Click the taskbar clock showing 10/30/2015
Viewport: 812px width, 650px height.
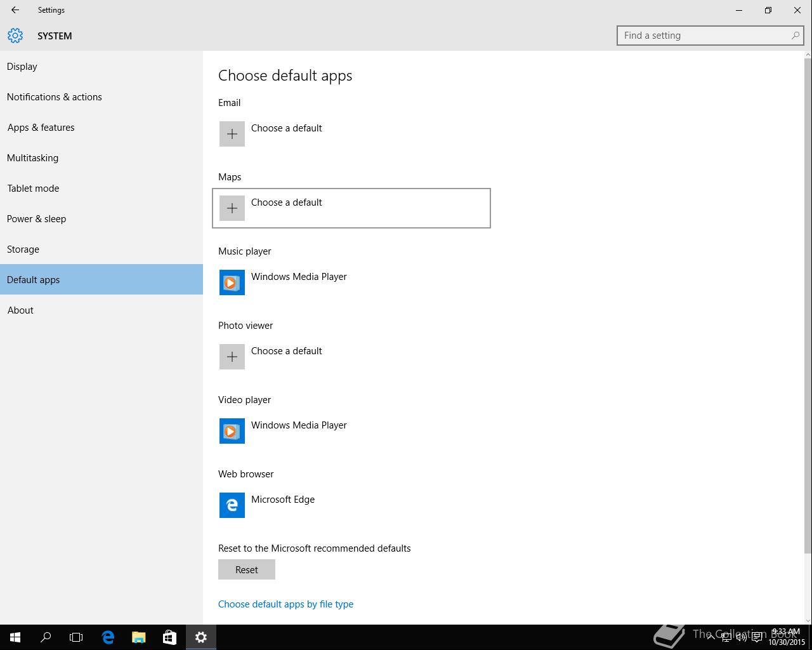(787, 637)
